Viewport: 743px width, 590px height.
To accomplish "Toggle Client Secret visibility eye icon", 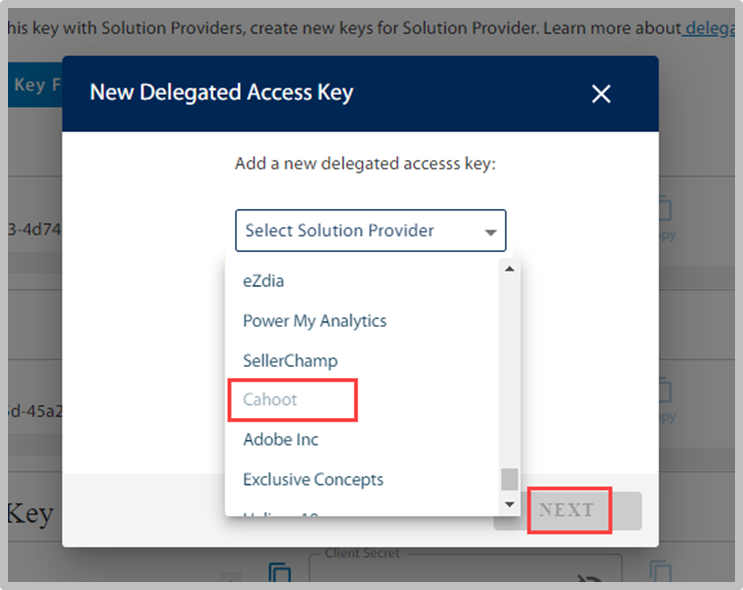I will (590, 578).
